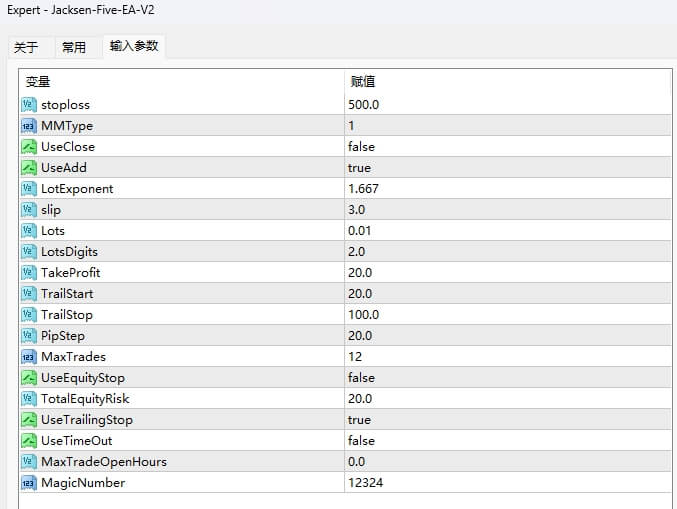677x509 pixels.
Task: Select the 输入参数 tab
Action: point(134,46)
